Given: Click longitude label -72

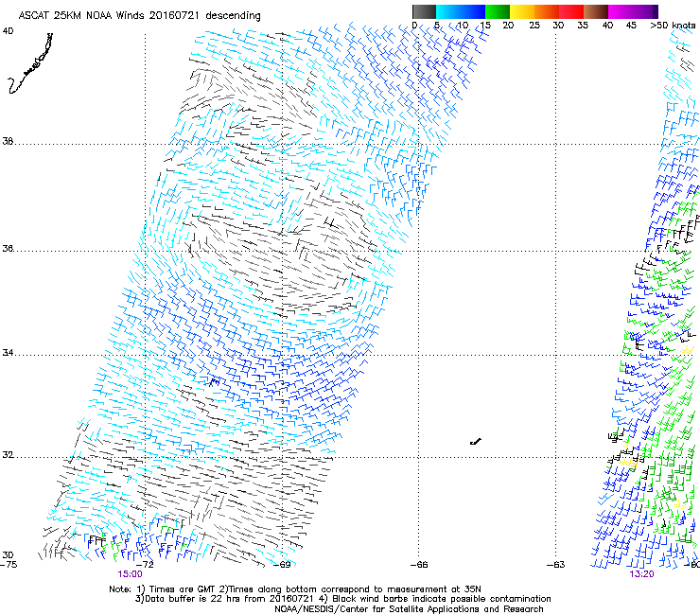Looking at the screenshot, I should (146, 565).
